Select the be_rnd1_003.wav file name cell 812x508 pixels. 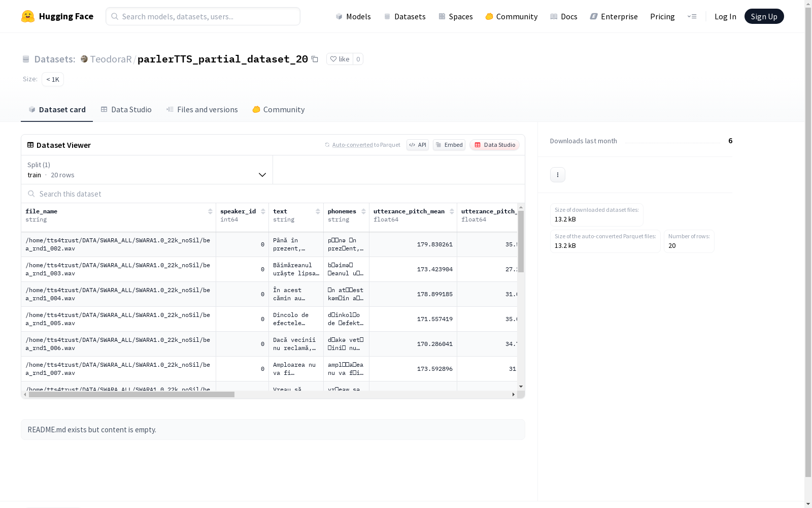click(118, 269)
